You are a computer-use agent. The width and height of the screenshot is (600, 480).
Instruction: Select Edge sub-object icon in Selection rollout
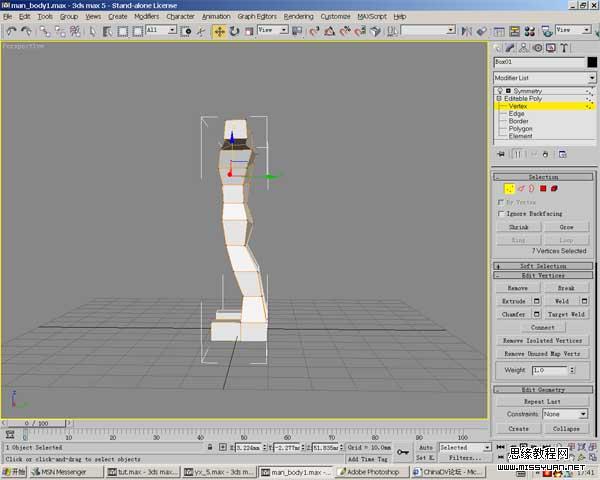point(522,188)
